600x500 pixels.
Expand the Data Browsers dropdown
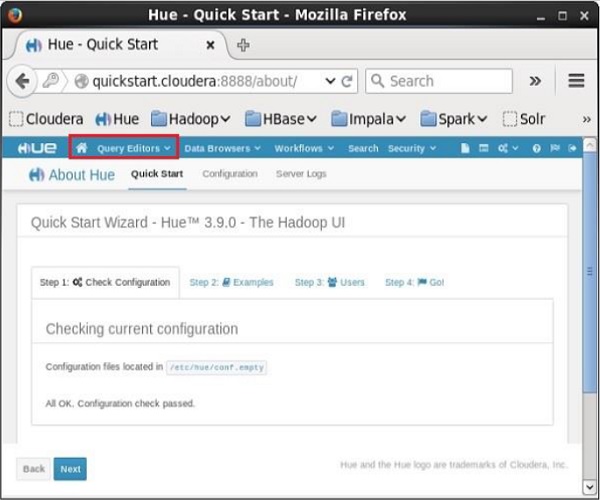point(222,148)
